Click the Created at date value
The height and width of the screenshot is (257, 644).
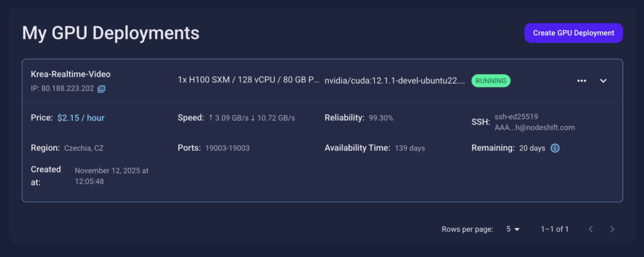coord(111,175)
